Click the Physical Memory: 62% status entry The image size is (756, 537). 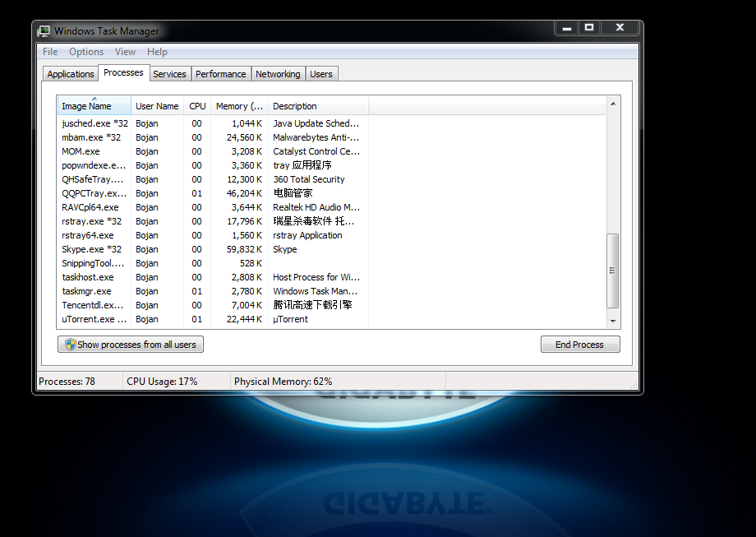point(283,382)
